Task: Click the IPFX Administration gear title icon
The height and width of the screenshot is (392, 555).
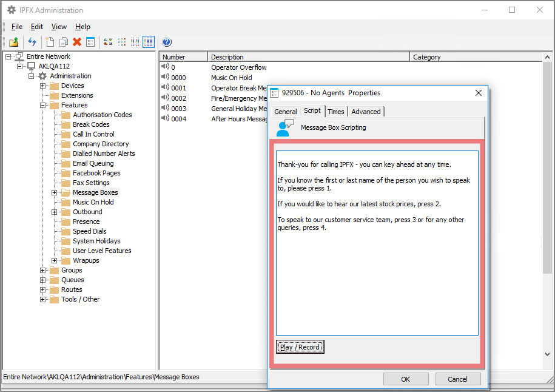Action: (12, 10)
